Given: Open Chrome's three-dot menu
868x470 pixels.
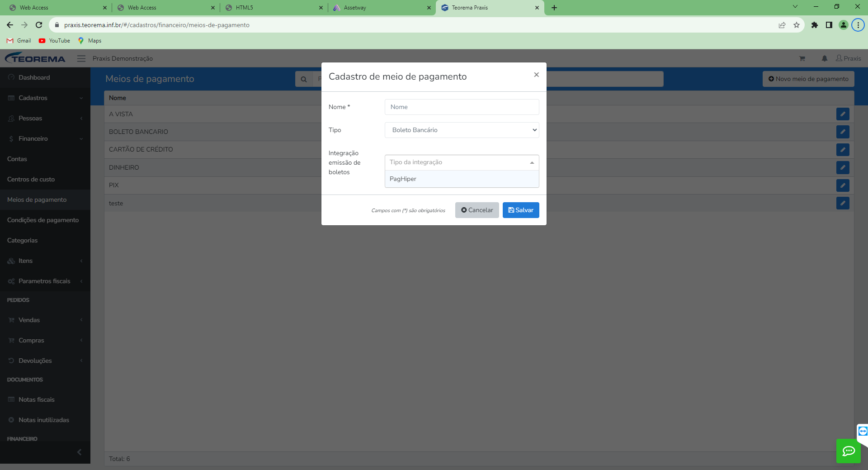Looking at the screenshot, I should pyautogui.click(x=858, y=25).
